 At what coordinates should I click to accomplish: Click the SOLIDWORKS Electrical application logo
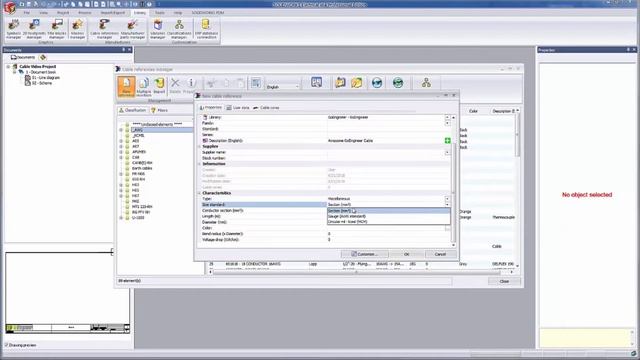pos(9,7)
